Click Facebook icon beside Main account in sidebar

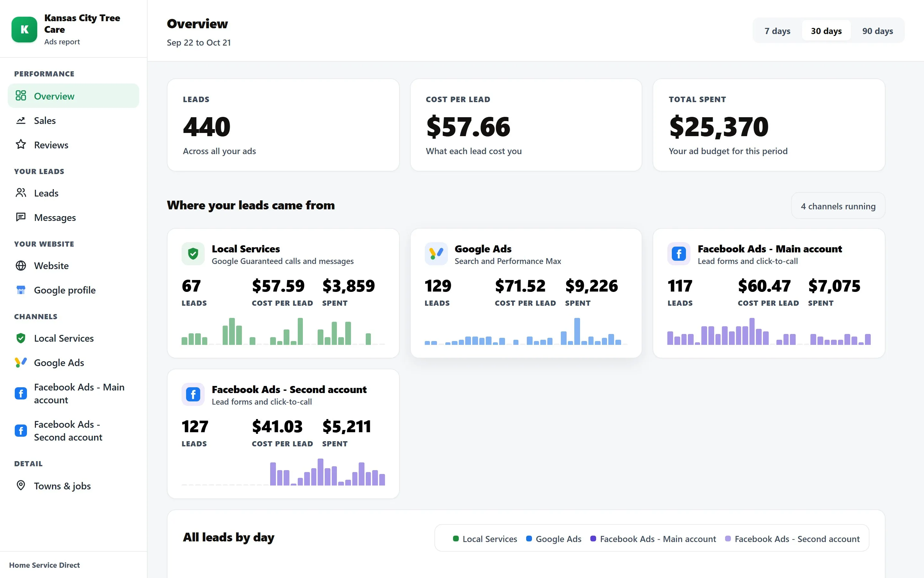click(x=21, y=393)
